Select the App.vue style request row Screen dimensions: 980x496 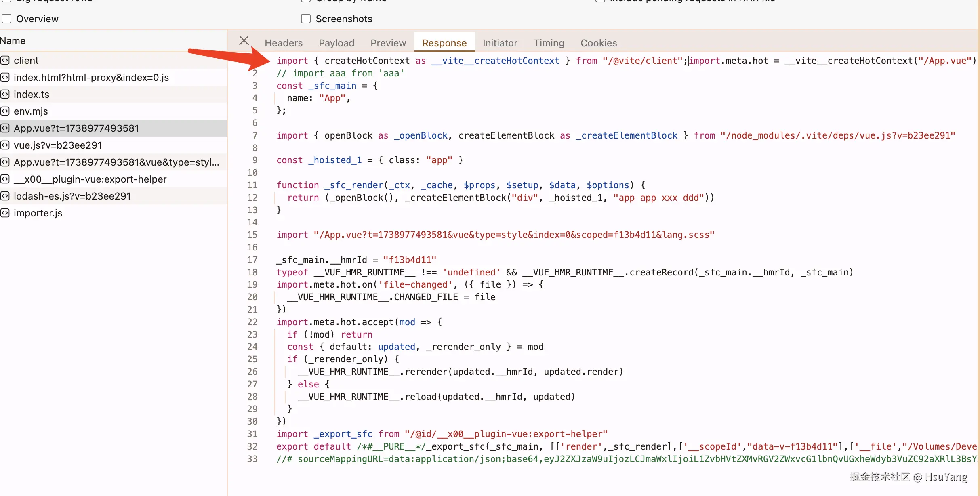tap(116, 162)
